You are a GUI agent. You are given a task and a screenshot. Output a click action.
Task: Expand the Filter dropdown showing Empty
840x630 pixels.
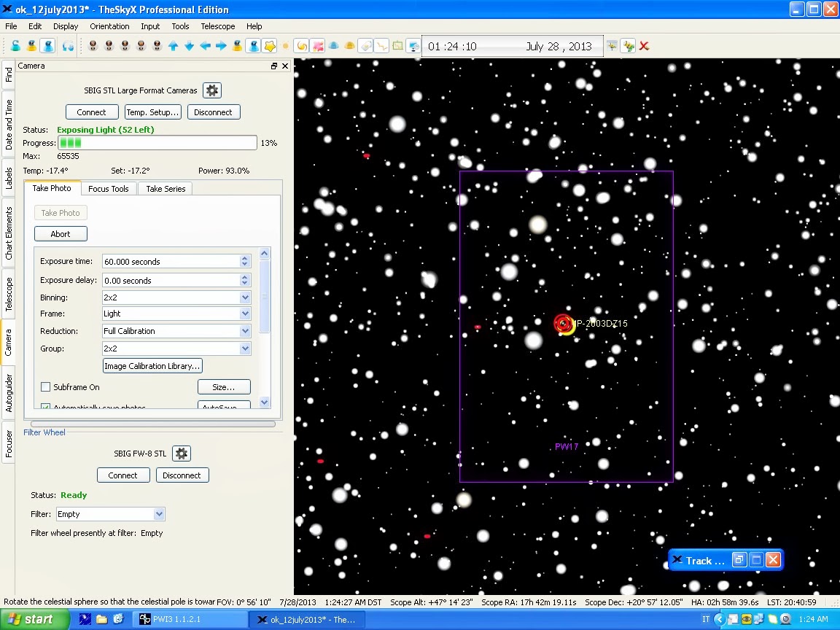pos(159,514)
